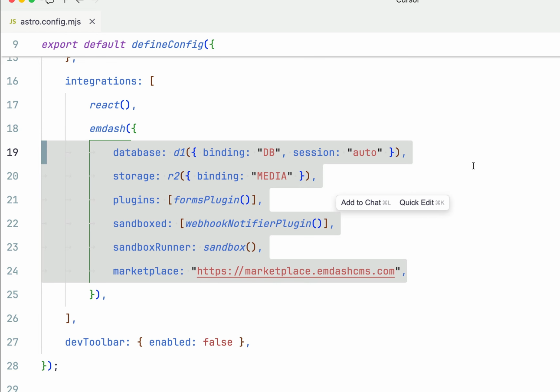Select the JS file-type icon on the tab
The height and width of the screenshot is (392, 560).
[x=13, y=21]
